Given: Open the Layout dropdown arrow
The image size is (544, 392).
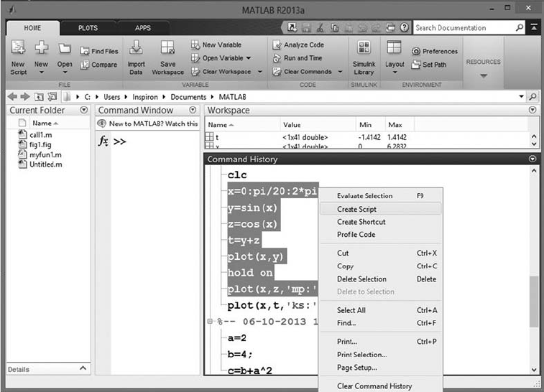Looking at the screenshot, I should (x=395, y=73).
